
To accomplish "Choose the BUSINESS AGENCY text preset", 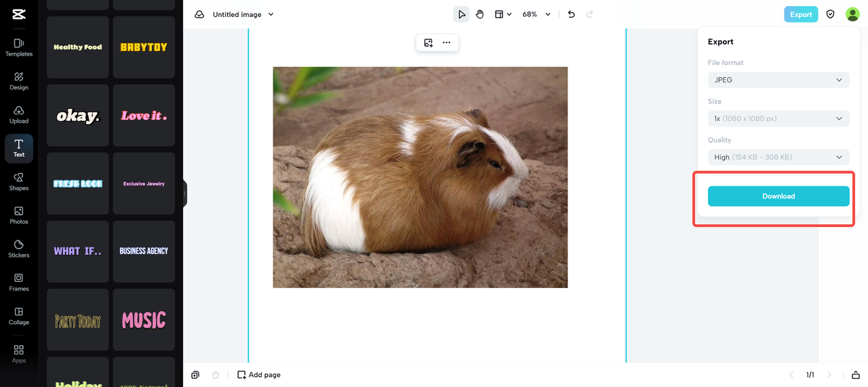I will coord(144,251).
